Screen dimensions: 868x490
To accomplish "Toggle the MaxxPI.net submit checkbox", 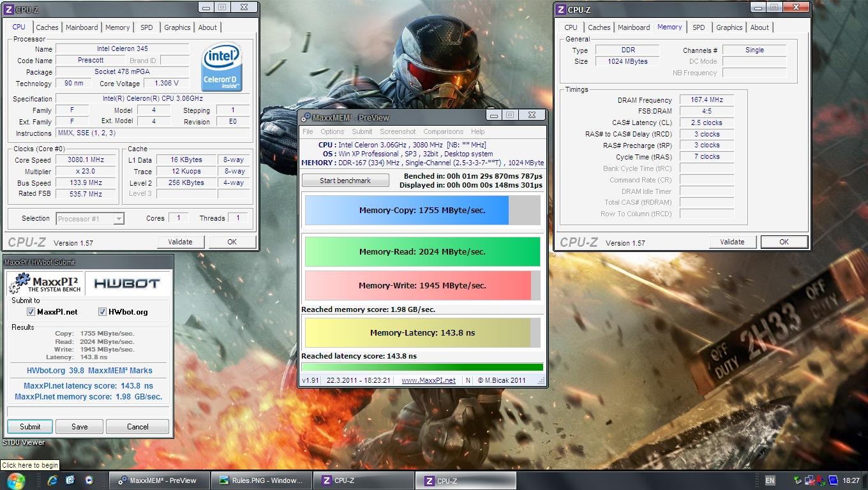I will 31,312.
